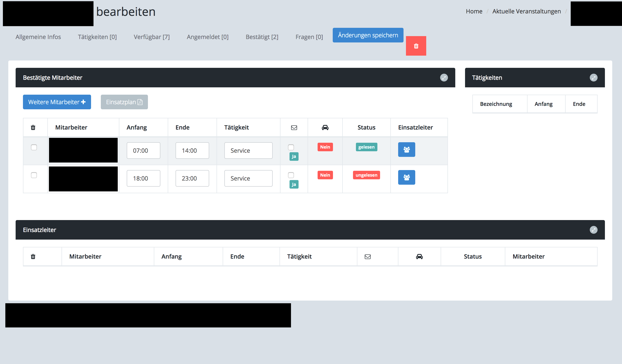
Task: Click the email icon for first confirmed worker
Action: point(291,147)
